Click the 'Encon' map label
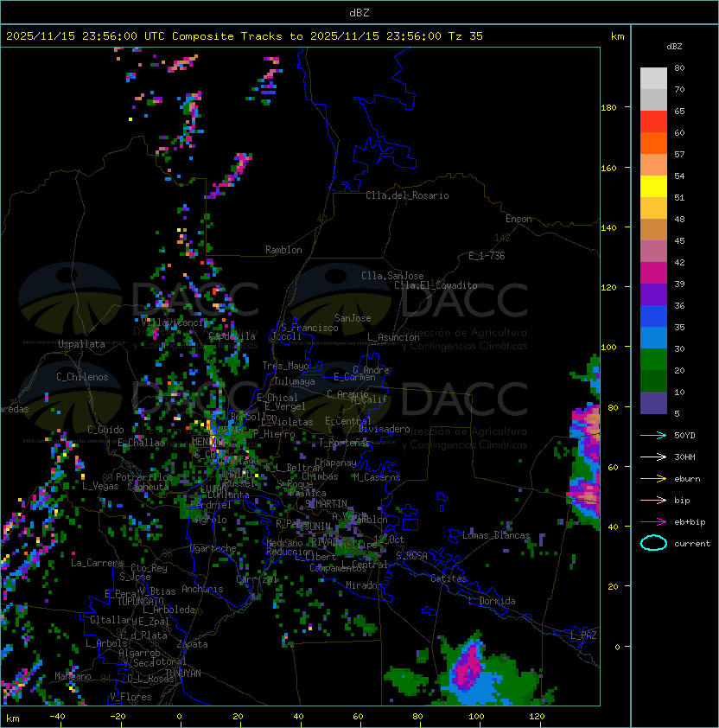The width and height of the screenshot is (719, 728). coord(519,219)
